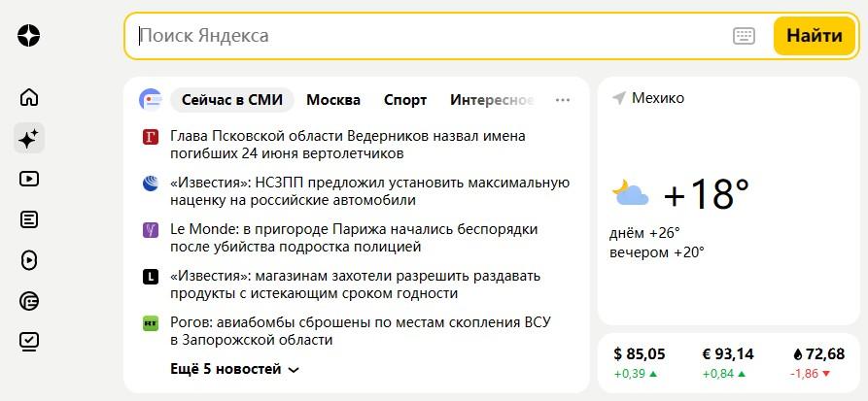
Task: Open the news feed sidebar icon
Action: click(x=29, y=219)
